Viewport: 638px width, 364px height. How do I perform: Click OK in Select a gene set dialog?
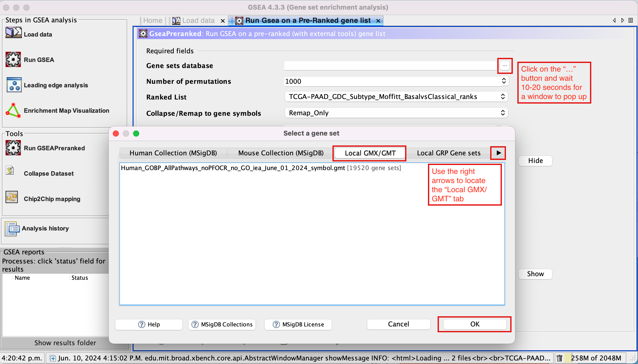click(475, 324)
